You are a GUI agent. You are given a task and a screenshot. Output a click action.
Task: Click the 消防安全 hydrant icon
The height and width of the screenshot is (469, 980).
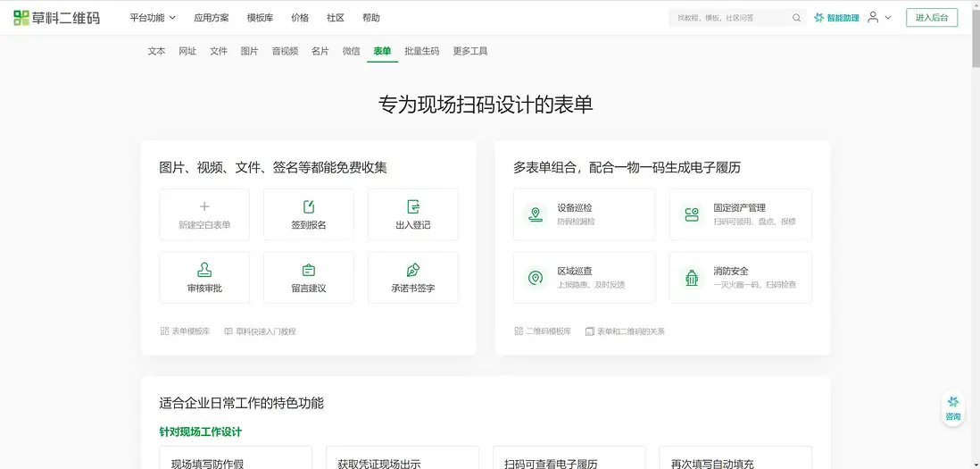tap(691, 278)
